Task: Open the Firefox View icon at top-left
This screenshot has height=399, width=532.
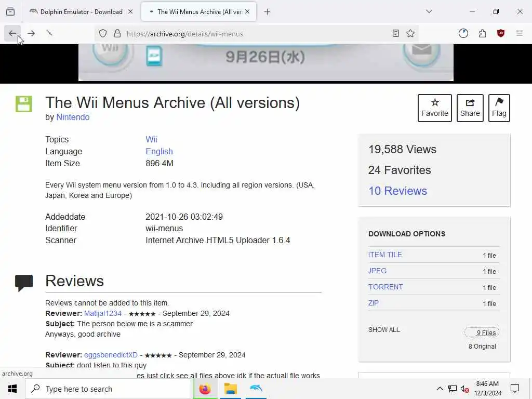Action: (10, 11)
